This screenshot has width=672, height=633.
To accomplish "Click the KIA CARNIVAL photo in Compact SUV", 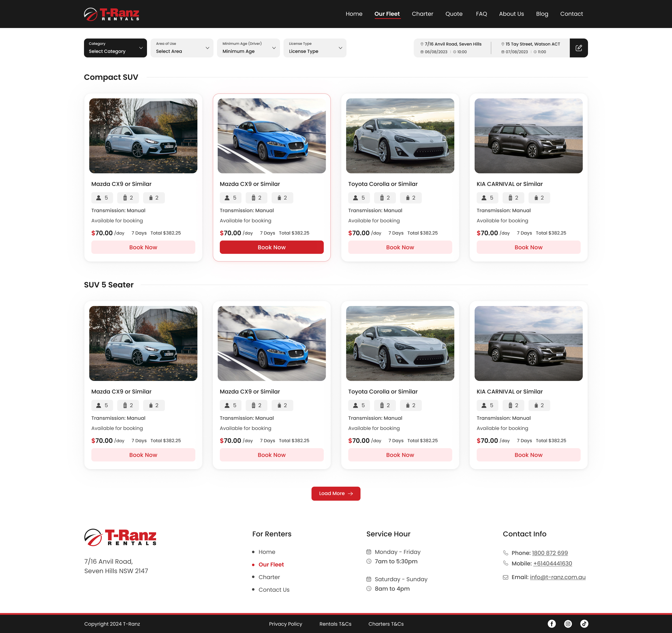I will pos(528,136).
